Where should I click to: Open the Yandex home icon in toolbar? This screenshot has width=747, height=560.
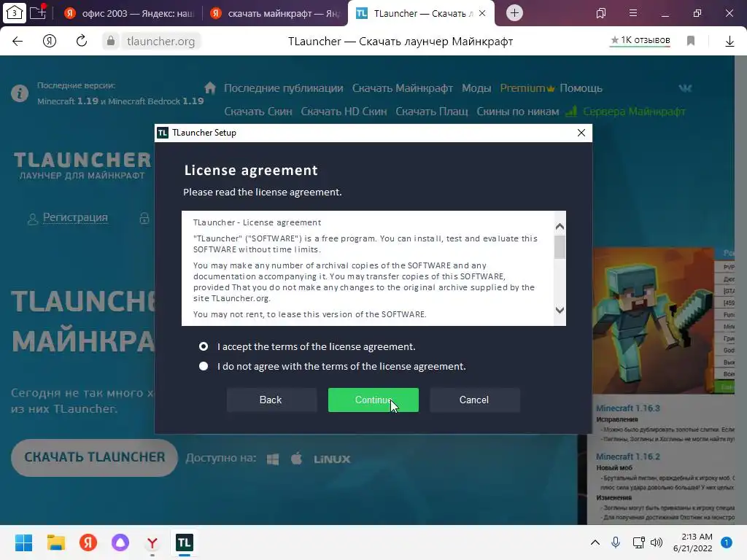(49, 42)
